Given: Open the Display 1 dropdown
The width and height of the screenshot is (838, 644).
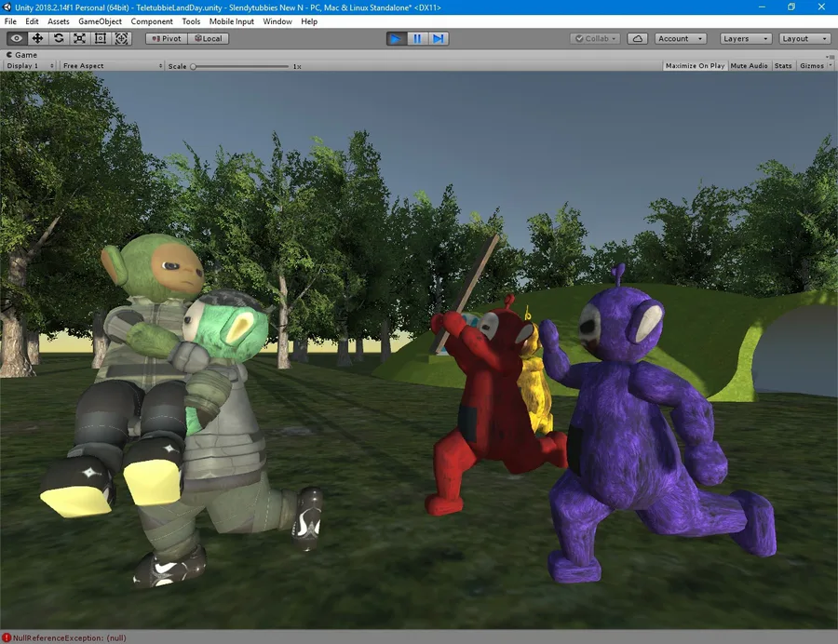Looking at the screenshot, I should coord(30,66).
